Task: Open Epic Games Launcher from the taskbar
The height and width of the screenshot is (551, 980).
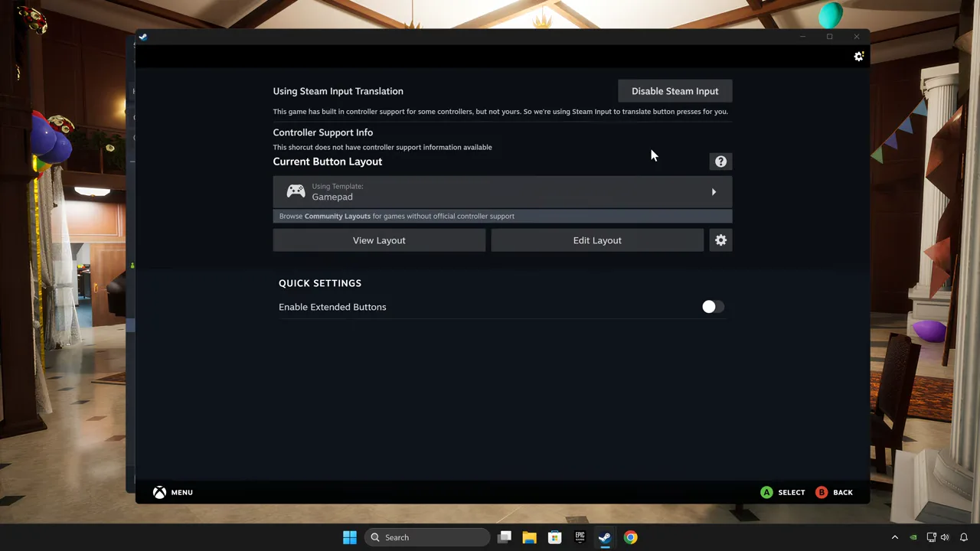Action: tap(580, 537)
